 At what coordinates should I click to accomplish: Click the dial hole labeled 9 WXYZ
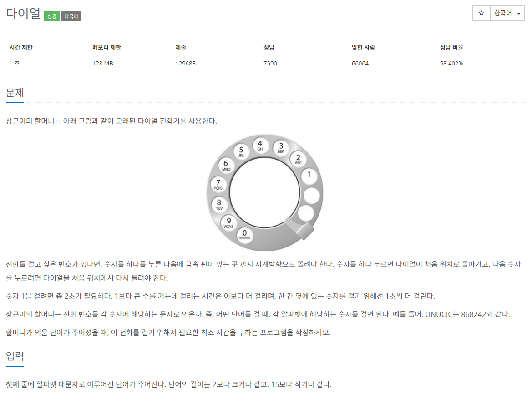(x=228, y=222)
